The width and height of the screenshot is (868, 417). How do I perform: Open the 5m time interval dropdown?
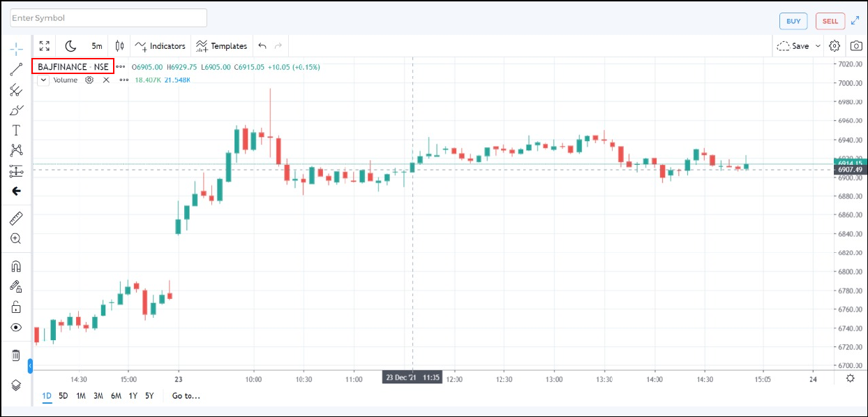point(97,46)
